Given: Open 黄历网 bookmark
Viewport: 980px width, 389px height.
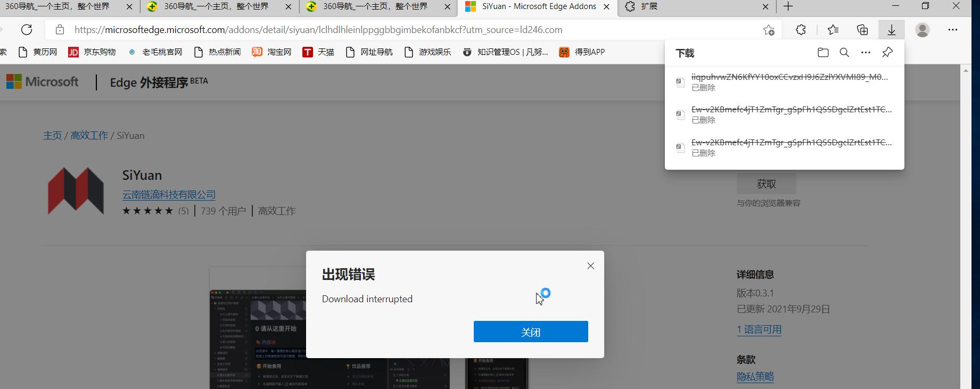Looking at the screenshot, I should click(38, 52).
